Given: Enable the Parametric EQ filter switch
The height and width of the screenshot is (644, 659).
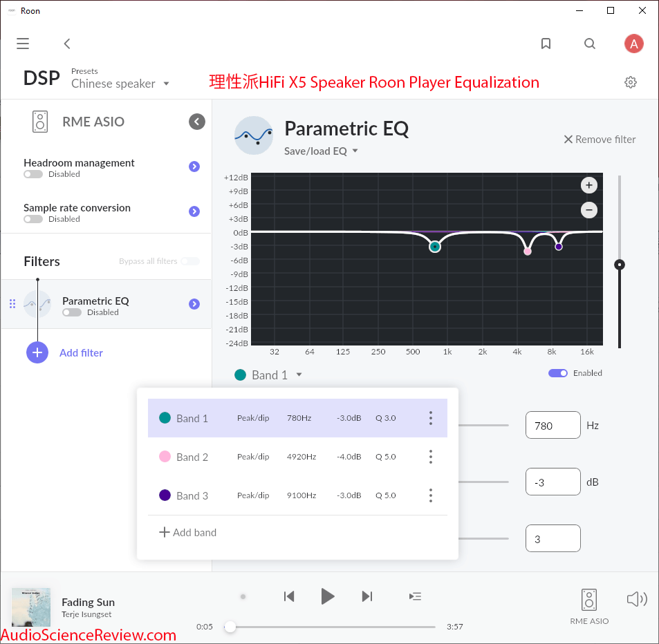Looking at the screenshot, I should coord(72,312).
